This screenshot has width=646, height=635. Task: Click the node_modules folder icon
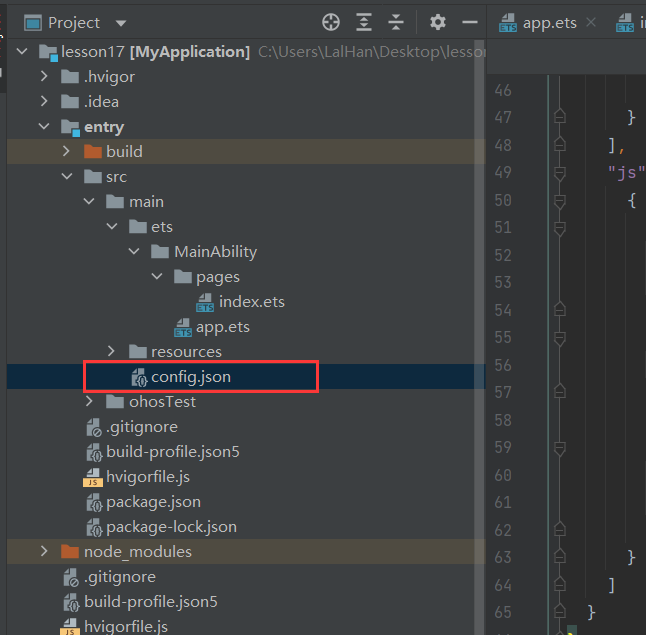coord(70,551)
